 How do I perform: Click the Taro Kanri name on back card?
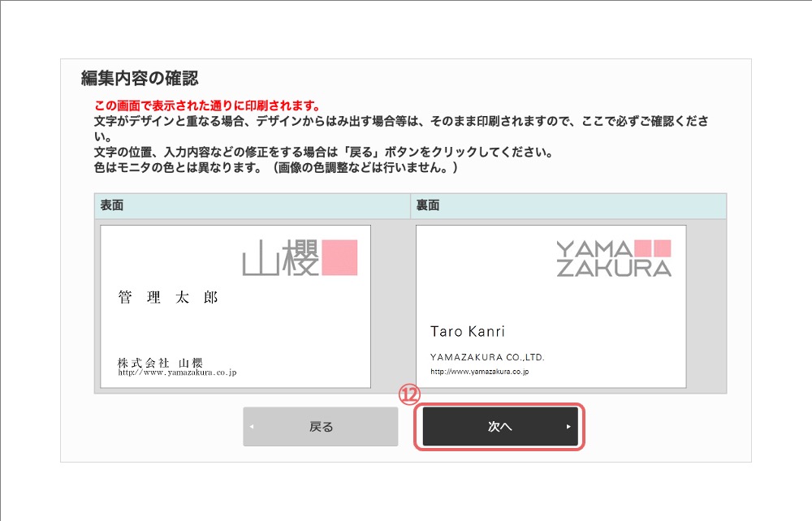click(467, 331)
